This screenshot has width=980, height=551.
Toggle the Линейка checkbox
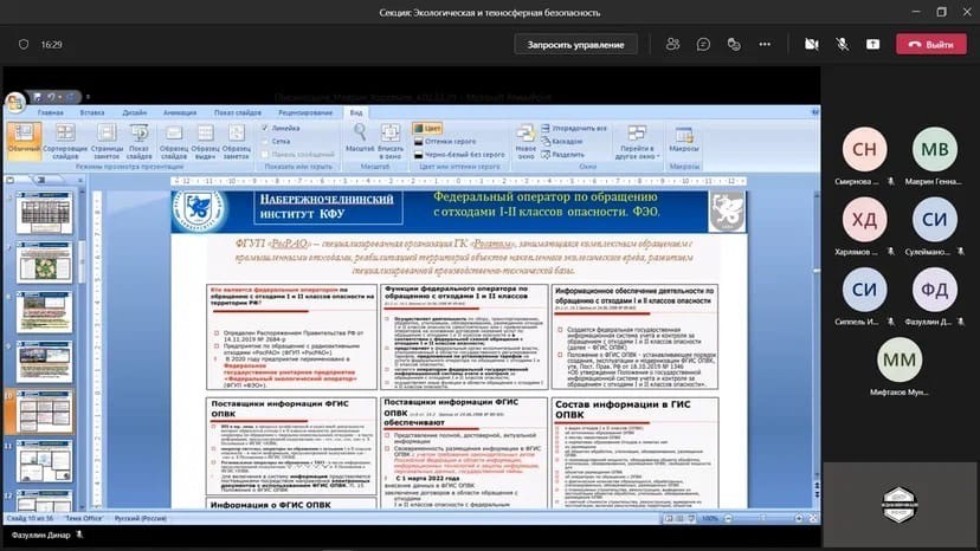pos(265,128)
